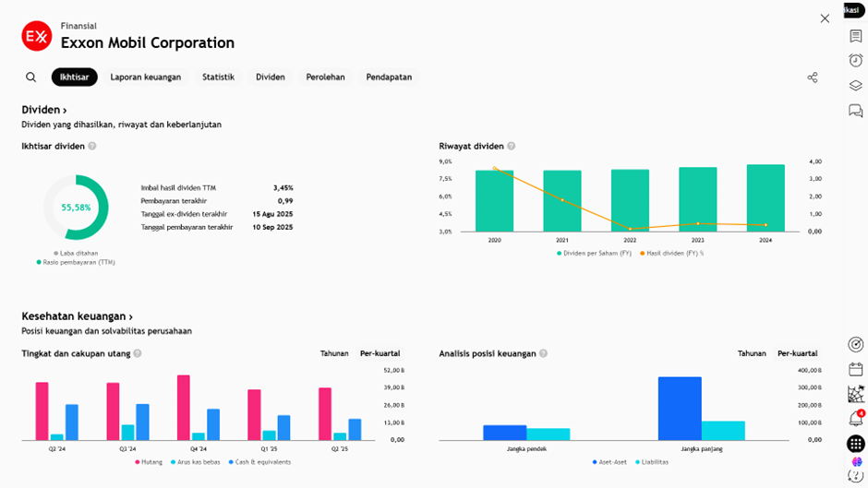Open the Laporan keuangan tab
This screenshot has width=868, height=488.
pyautogui.click(x=146, y=77)
